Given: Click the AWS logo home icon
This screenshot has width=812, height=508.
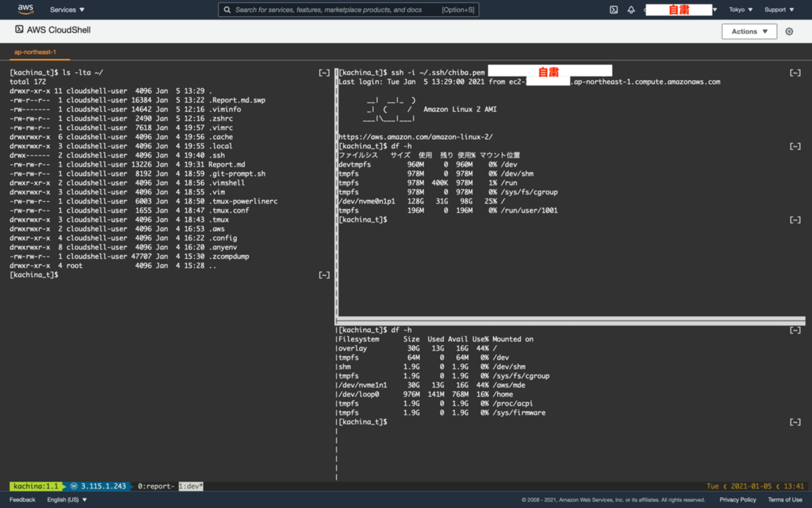Looking at the screenshot, I should (26, 9).
